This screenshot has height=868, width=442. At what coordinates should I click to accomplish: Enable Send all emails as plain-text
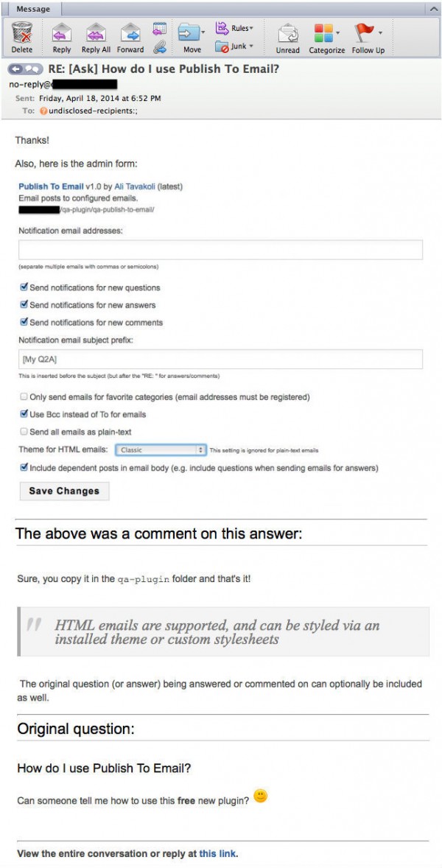tap(24, 432)
